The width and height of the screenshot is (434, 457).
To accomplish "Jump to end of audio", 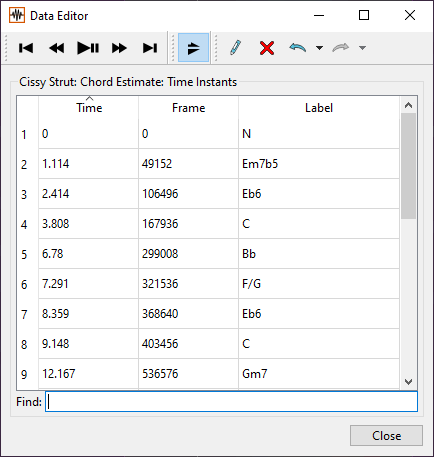I will coord(150,48).
